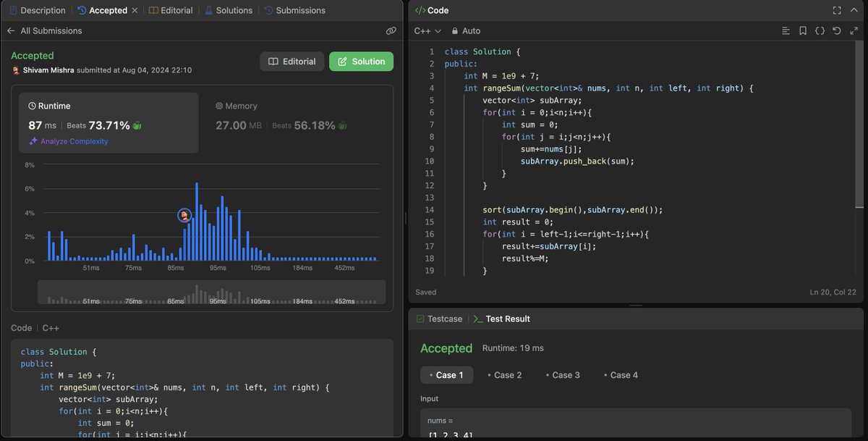Open the Submissions tab

click(295, 10)
